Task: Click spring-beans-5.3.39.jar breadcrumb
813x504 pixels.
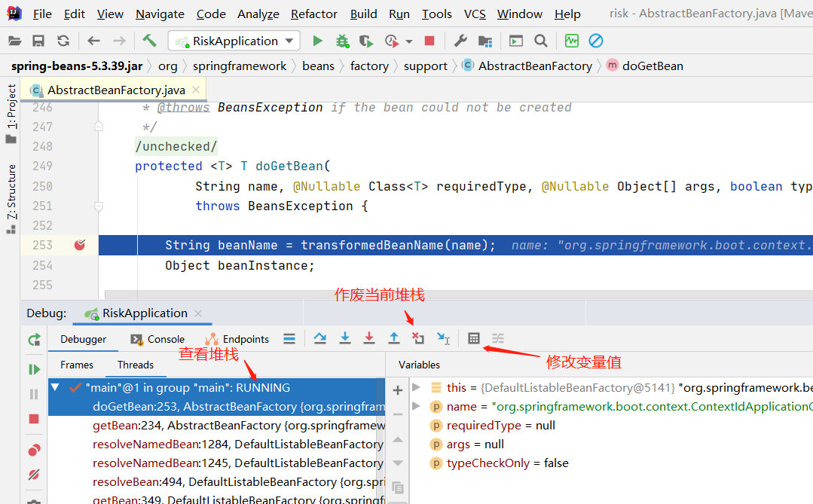Action: 77,66
